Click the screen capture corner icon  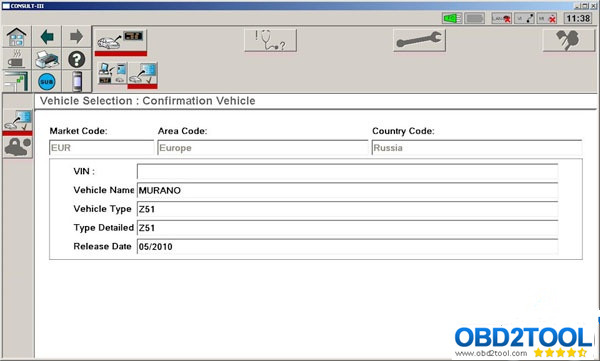(17, 81)
